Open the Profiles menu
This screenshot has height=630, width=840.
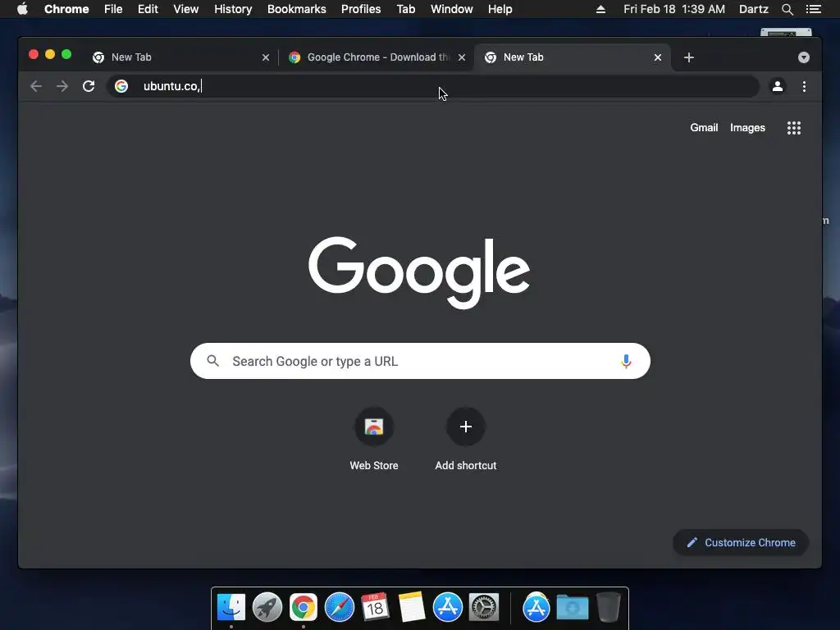tap(361, 9)
